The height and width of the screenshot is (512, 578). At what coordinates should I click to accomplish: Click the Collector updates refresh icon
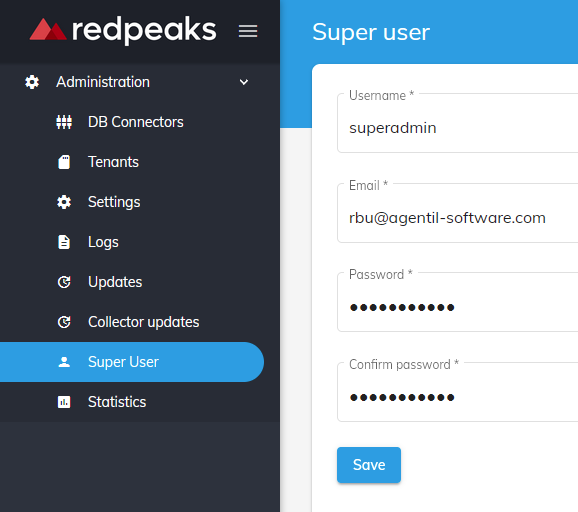click(x=64, y=322)
